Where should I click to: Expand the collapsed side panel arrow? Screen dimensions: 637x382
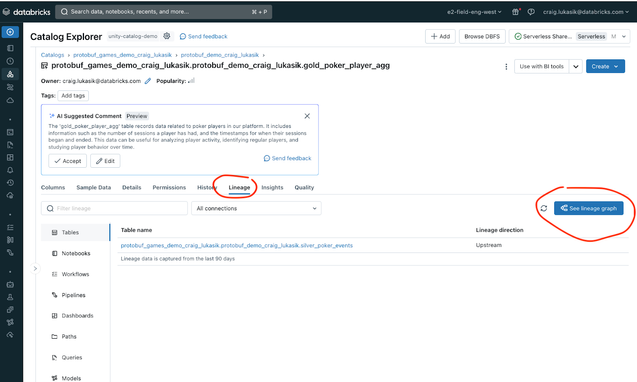click(x=35, y=268)
